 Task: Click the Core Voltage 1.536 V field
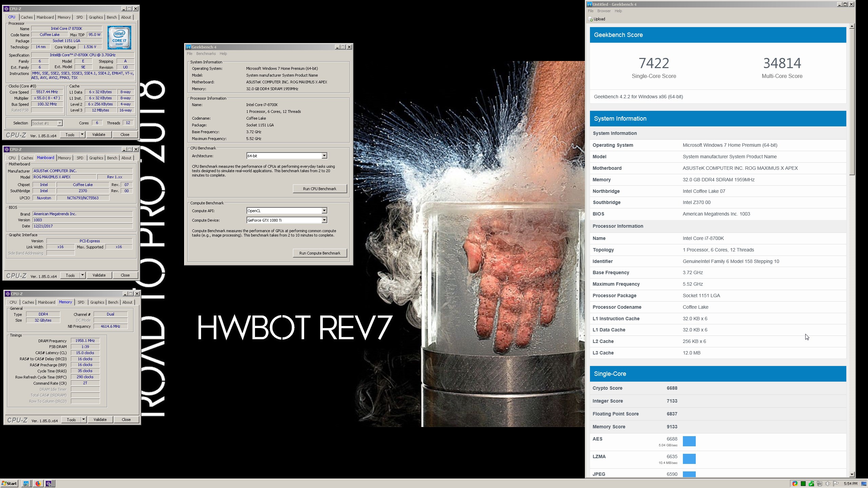pos(90,47)
